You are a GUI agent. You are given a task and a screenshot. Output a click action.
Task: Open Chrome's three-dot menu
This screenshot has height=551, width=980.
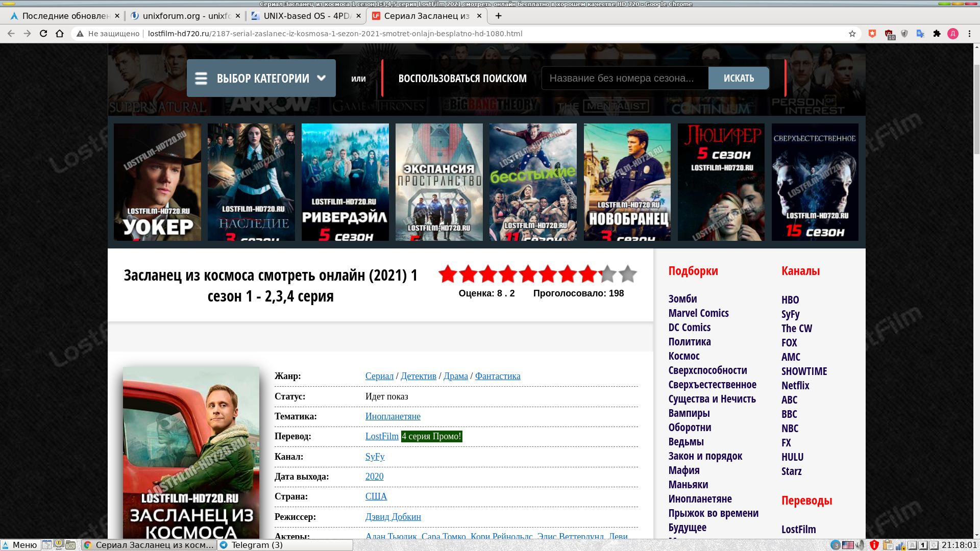[x=969, y=34]
